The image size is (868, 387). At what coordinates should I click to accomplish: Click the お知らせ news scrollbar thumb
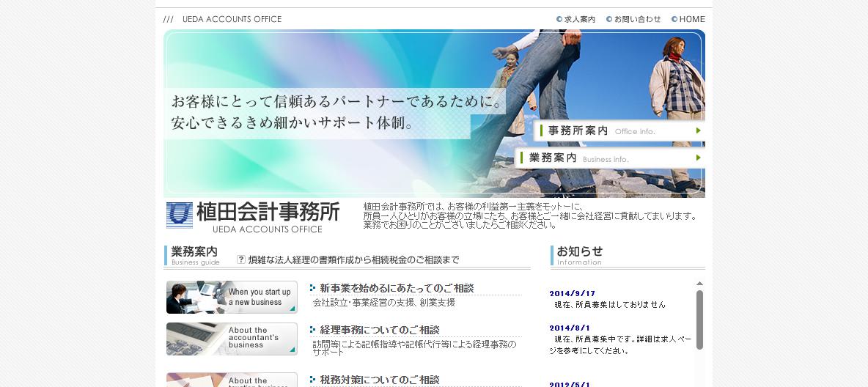699,320
